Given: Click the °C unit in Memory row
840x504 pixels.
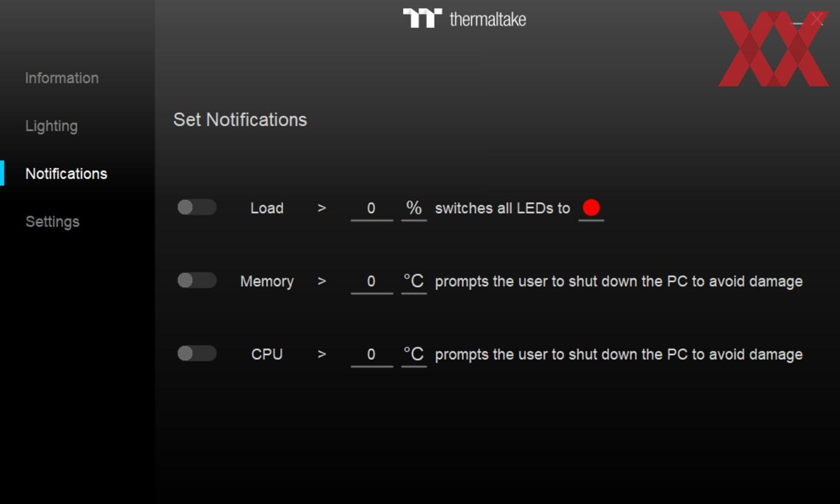Looking at the screenshot, I should point(414,282).
